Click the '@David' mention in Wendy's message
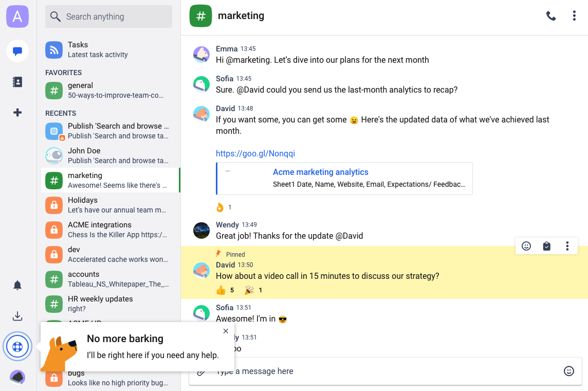The width and height of the screenshot is (588, 391). click(349, 236)
